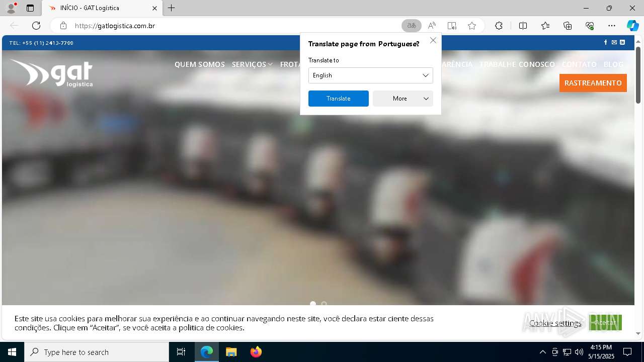Enter Immersive Reader
Viewport: 644px width, 362px height.
(x=452, y=26)
